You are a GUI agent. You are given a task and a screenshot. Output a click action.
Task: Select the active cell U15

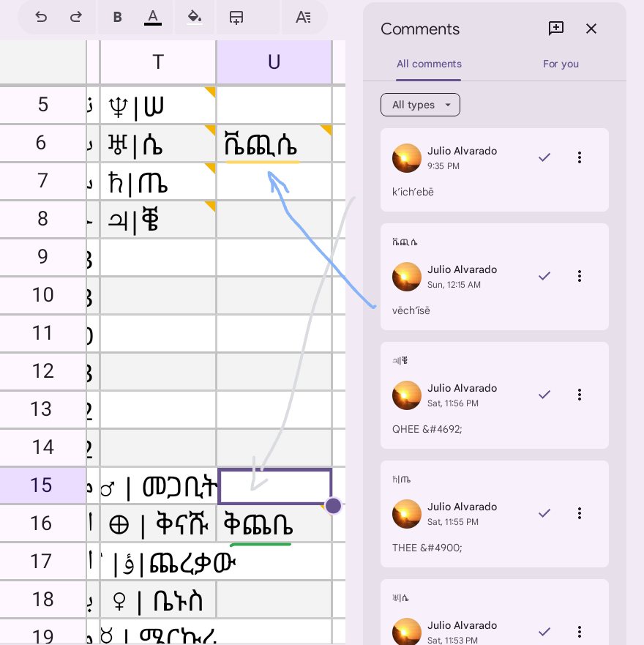pos(274,486)
